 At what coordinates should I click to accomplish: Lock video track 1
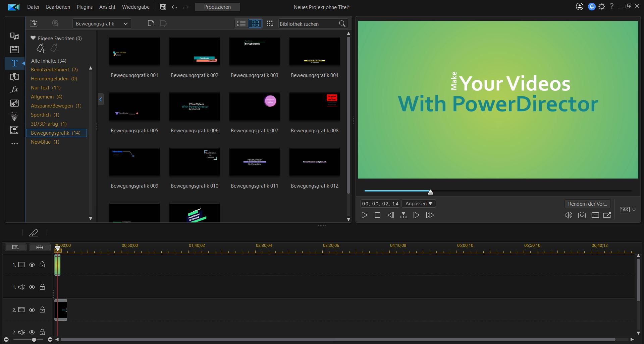pos(42,264)
